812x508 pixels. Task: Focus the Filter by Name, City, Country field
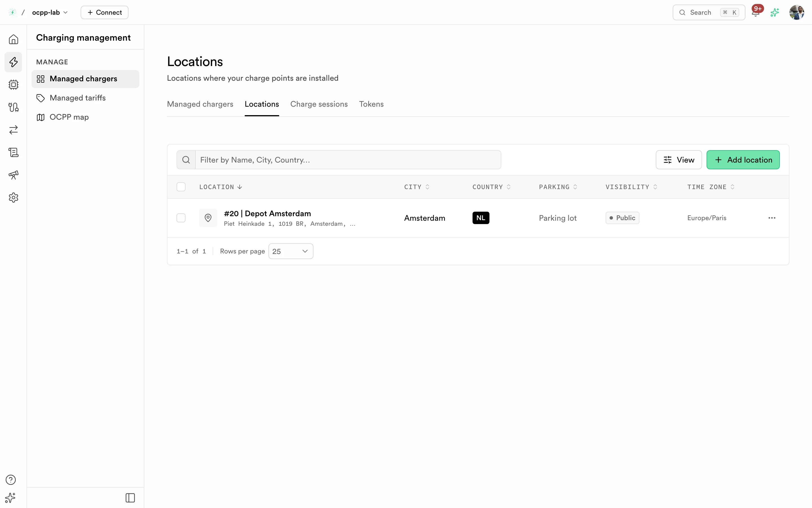pos(348,160)
